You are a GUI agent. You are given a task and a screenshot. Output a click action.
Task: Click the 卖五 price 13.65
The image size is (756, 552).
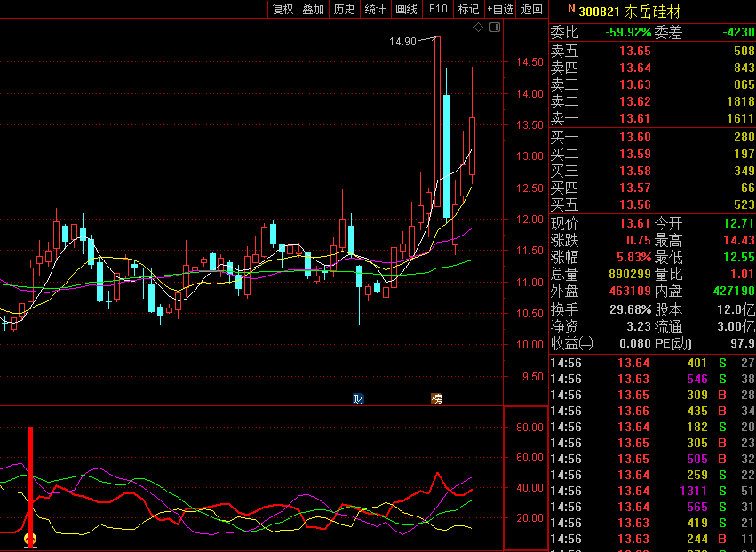tap(635, 51)
